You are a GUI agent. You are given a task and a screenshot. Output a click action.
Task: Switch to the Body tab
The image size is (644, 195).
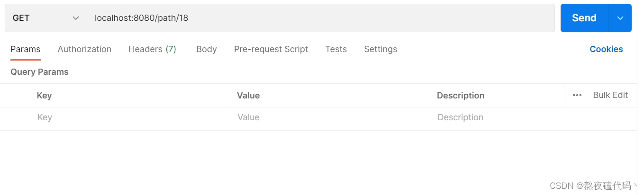click(207, 49)
